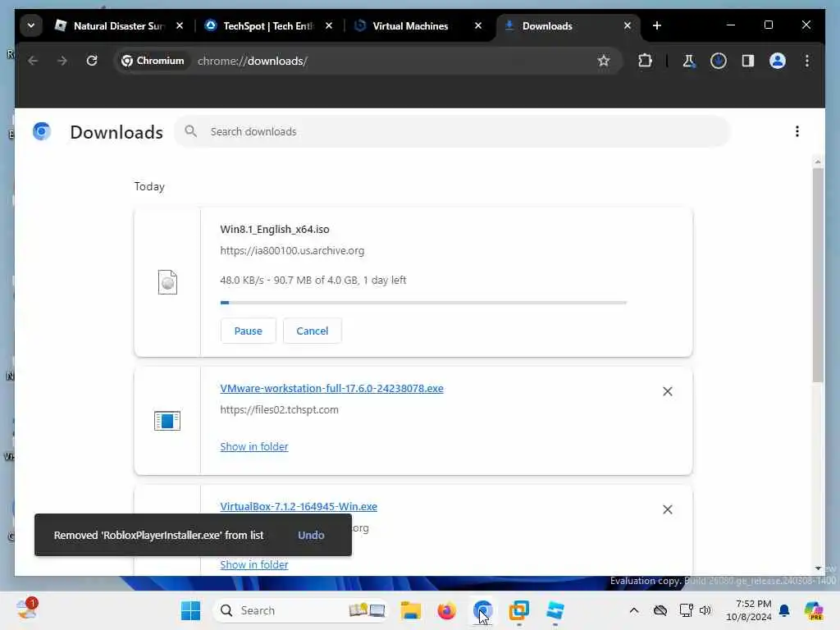Switch to Natural Disaster Survival tab

pos(118,25)
